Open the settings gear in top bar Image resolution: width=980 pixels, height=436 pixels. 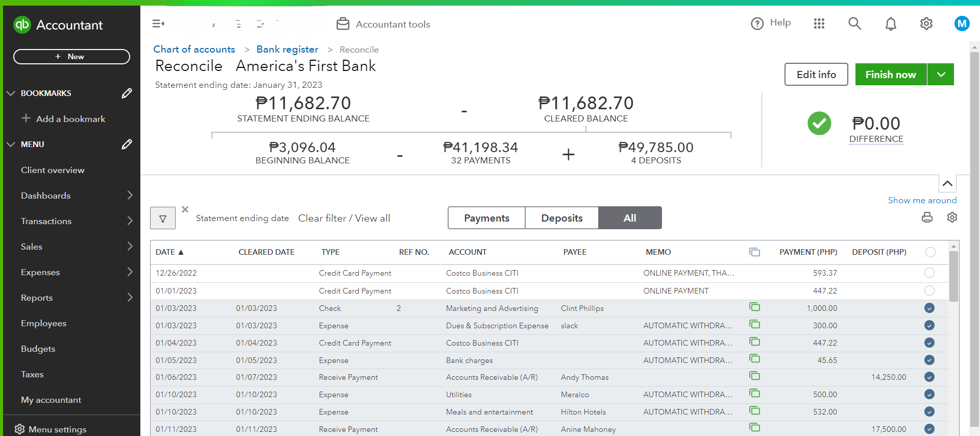[926, 23]
